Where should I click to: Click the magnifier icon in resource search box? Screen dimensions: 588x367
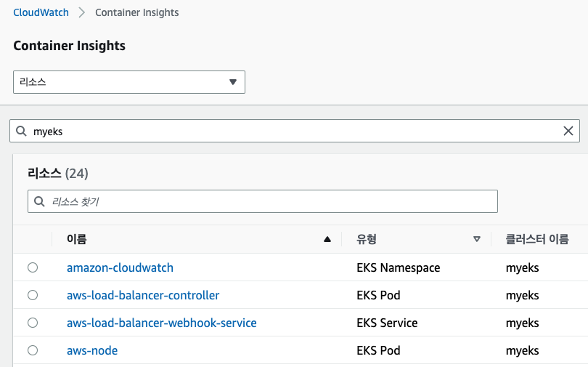39,201
